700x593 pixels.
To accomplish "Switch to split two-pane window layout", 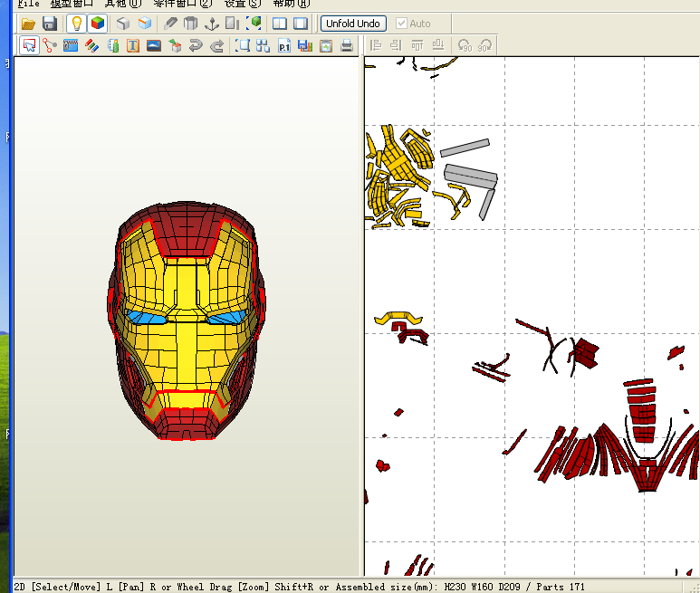I will click(x=280, y=24).
